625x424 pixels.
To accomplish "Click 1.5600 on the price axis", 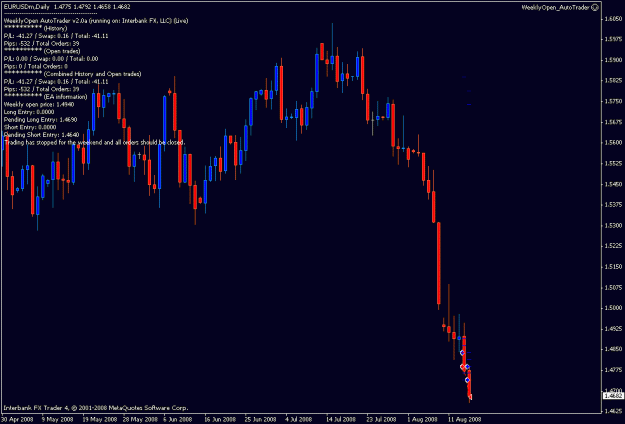I will (614, 143).
